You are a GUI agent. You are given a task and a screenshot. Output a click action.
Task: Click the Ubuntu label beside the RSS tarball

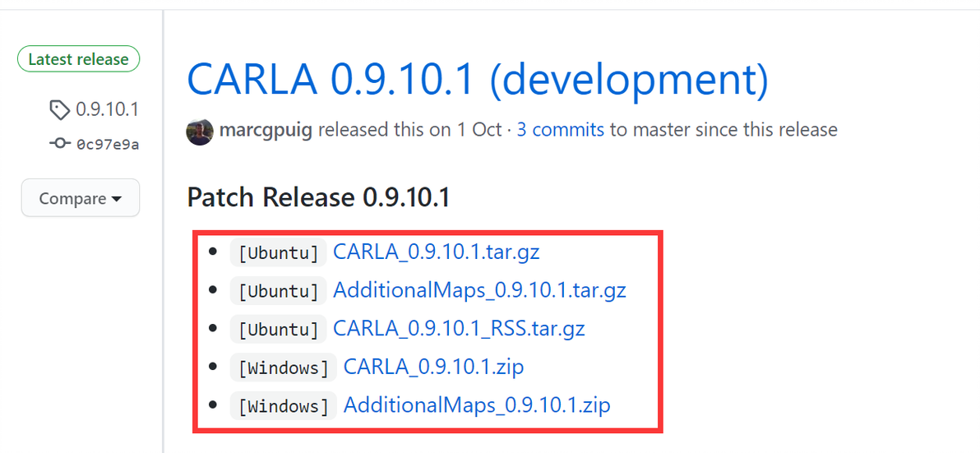[x=278, y=330]
